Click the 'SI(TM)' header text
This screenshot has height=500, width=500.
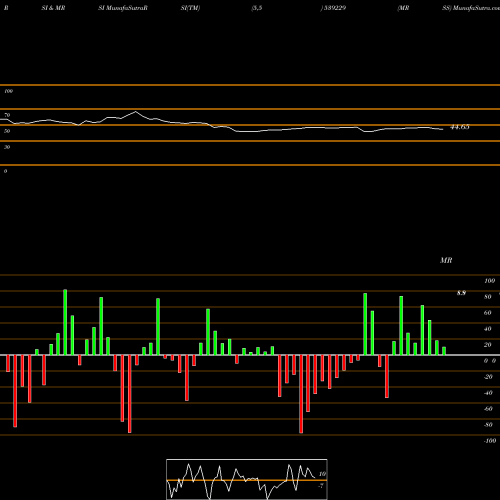pos(190,8)
